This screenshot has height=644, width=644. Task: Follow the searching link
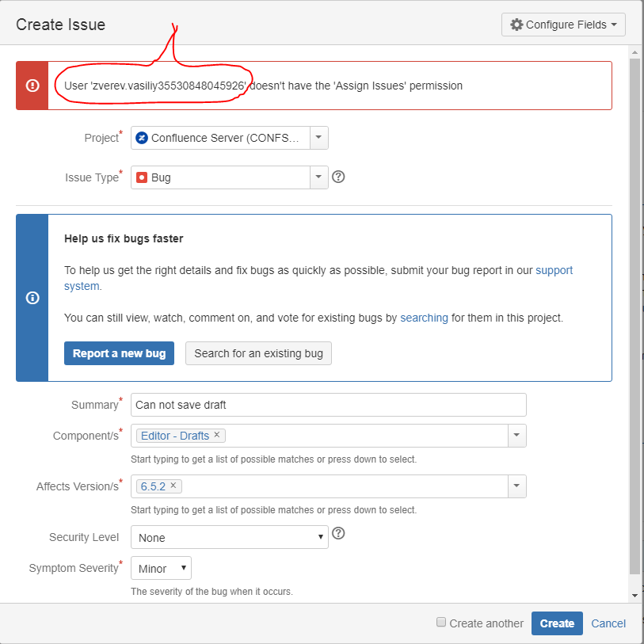424,318
